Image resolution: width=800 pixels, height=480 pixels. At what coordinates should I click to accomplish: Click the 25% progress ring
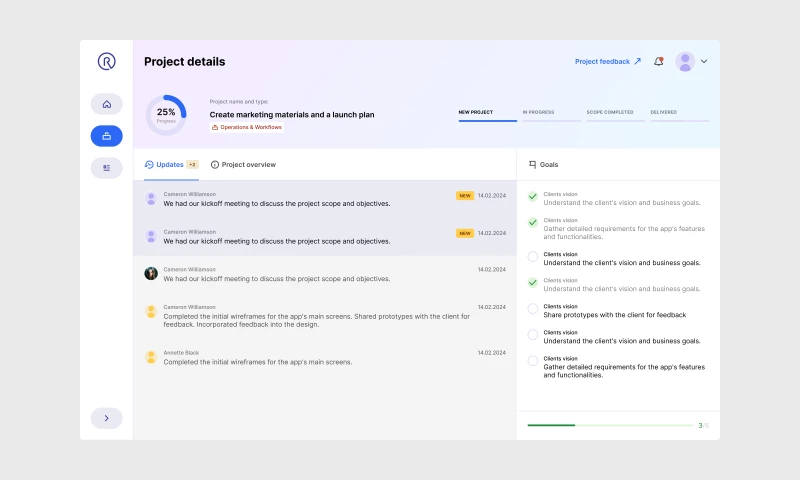[166, 115]
